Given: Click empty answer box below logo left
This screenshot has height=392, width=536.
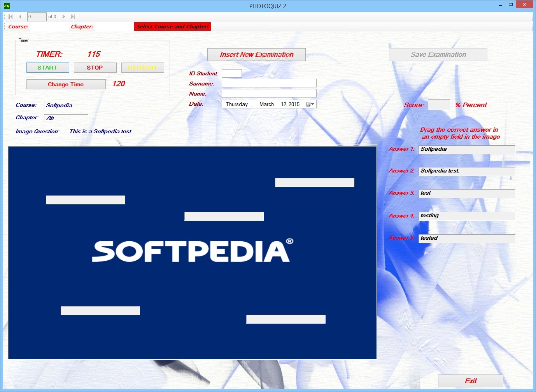Looking at the screenshot, I should [x=100, y=310].
